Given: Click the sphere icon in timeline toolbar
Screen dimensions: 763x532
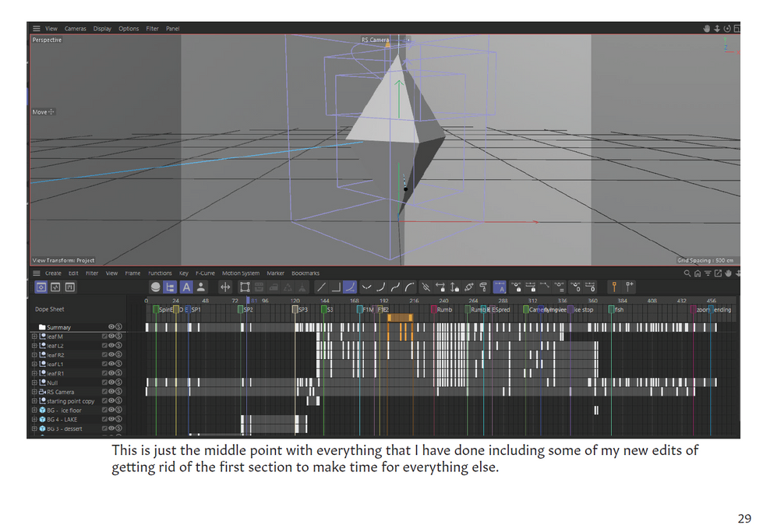Looking at the screenshot, I should (x=155, y=287).
